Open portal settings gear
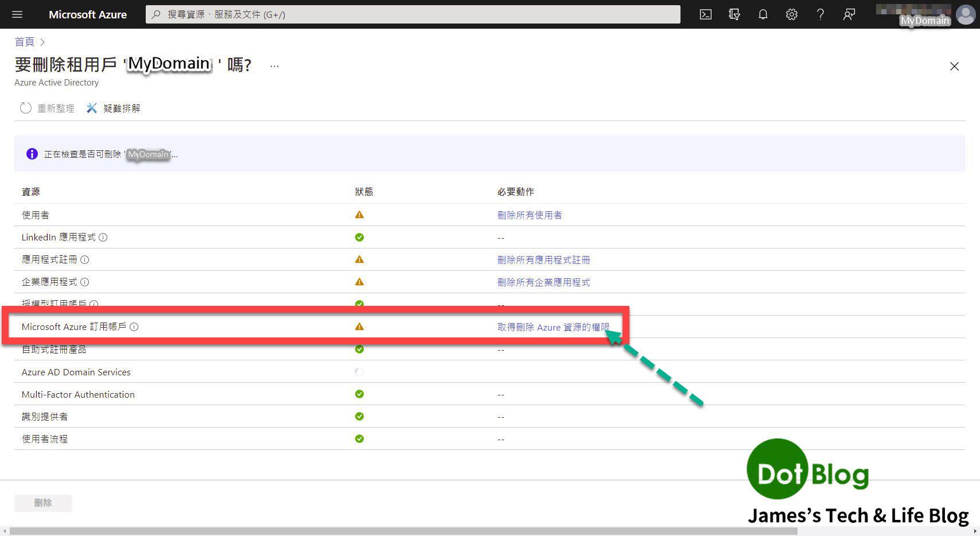 (x=792, y=14)
